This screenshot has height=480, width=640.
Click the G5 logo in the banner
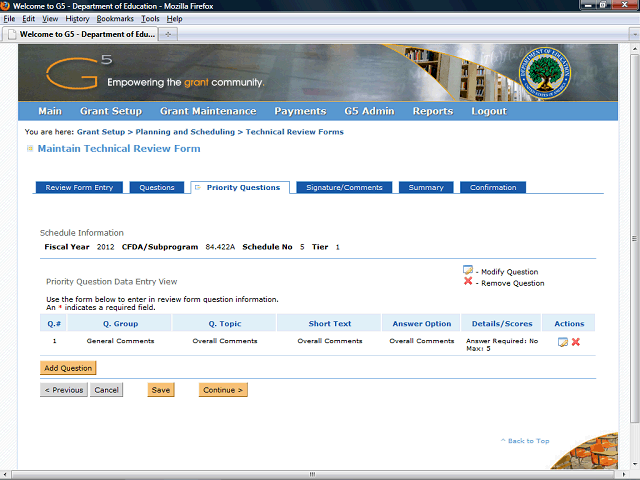coord(78,72)
